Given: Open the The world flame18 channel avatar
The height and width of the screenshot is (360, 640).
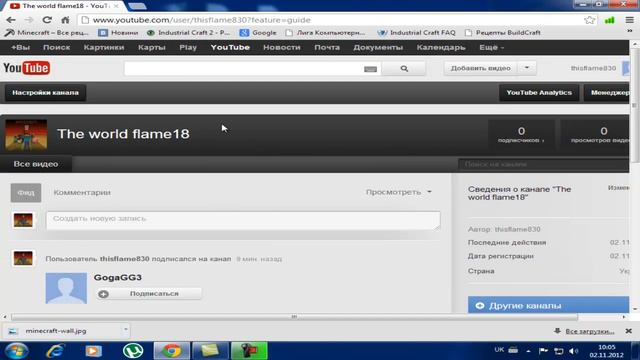Looking at the screenshot, I should [26, 135].
